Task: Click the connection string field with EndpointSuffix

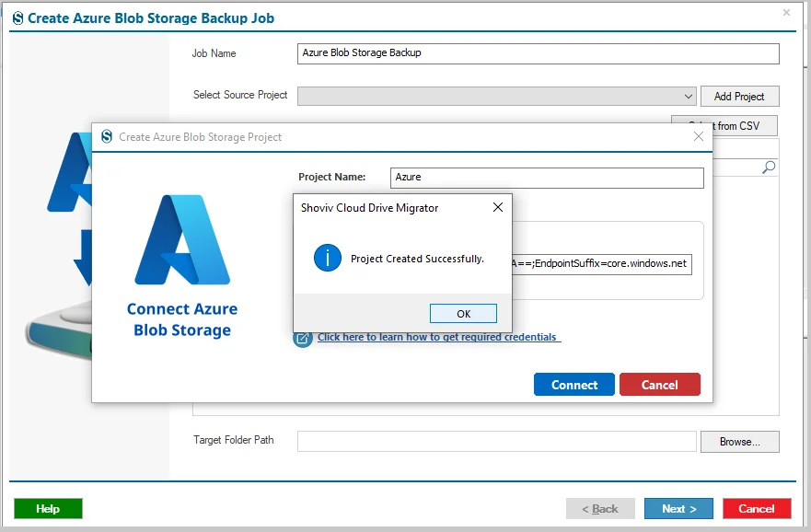Action: (601, 263)
